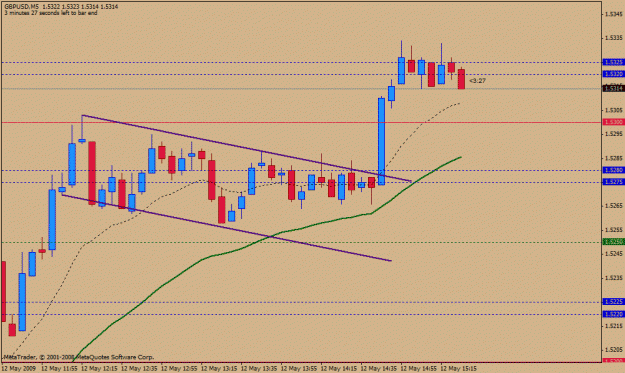Select the 1.5325 blue price label
625x373 pixels.
613,62
